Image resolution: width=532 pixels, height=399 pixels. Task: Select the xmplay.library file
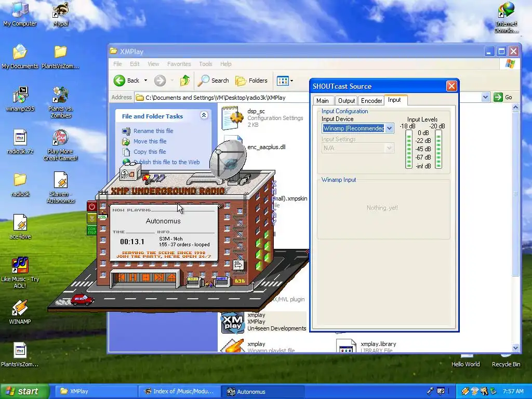click(x=366, y=346)
